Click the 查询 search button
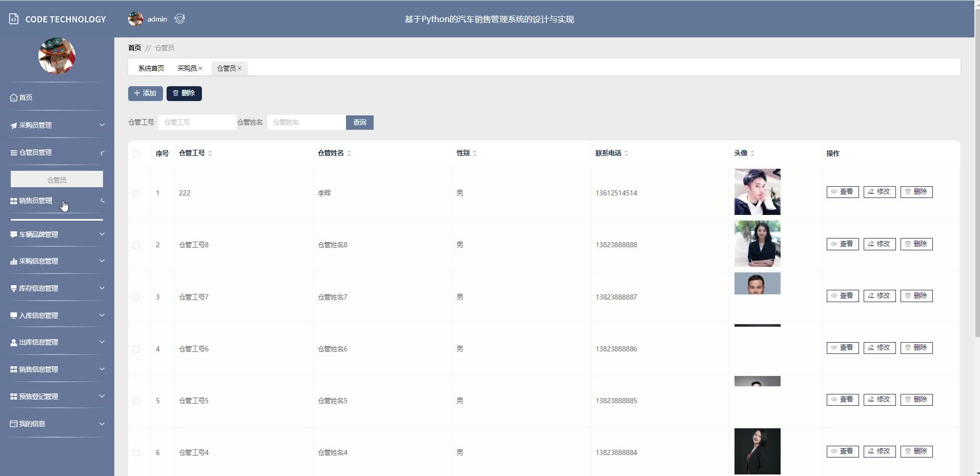This screenshot has height=476, width=980. point(360,122)
